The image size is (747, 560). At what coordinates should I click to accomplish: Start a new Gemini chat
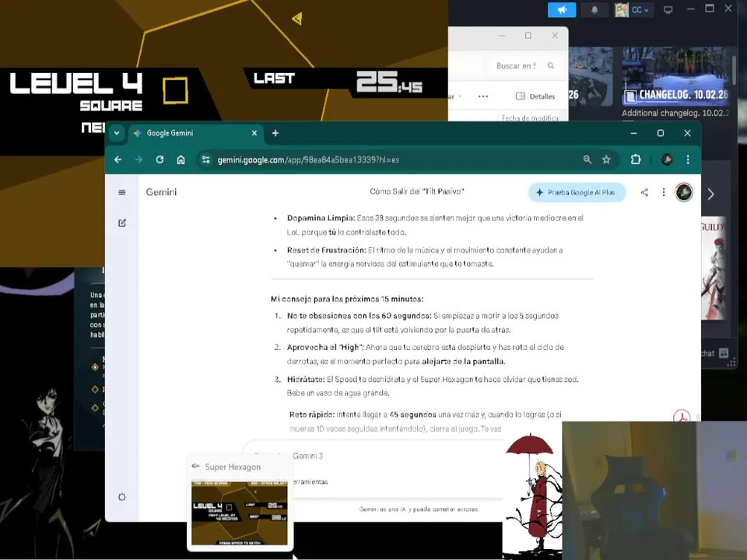coord(122,223)
